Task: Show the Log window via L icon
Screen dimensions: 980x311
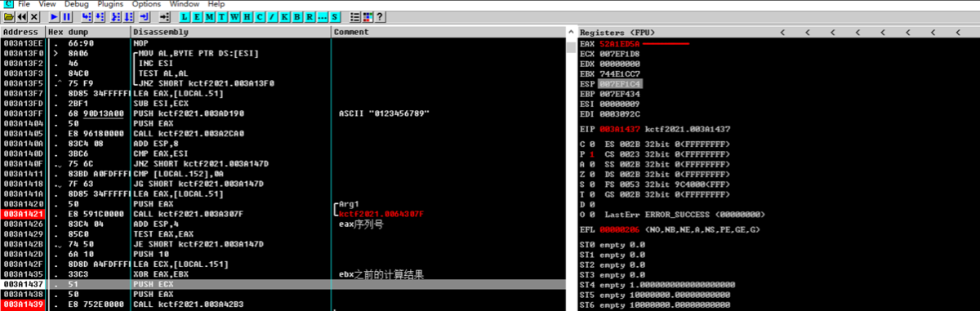Action: tap(185, 16)
